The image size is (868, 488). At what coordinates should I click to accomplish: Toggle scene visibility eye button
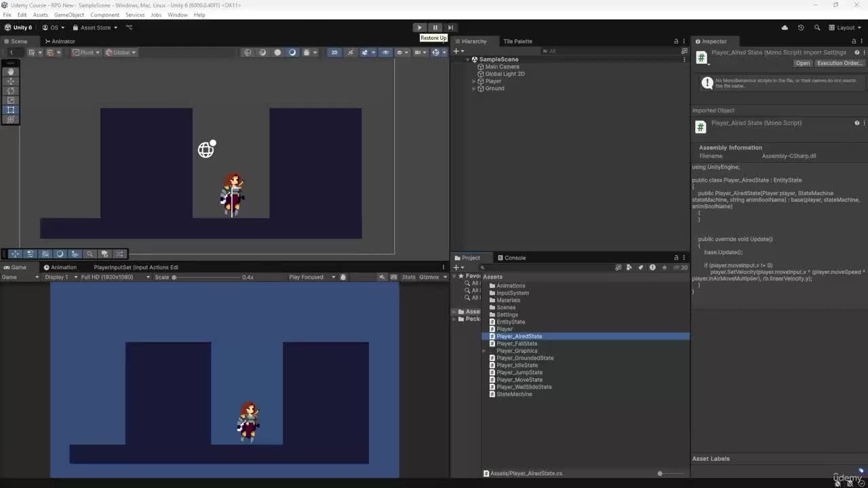[385, 52]
